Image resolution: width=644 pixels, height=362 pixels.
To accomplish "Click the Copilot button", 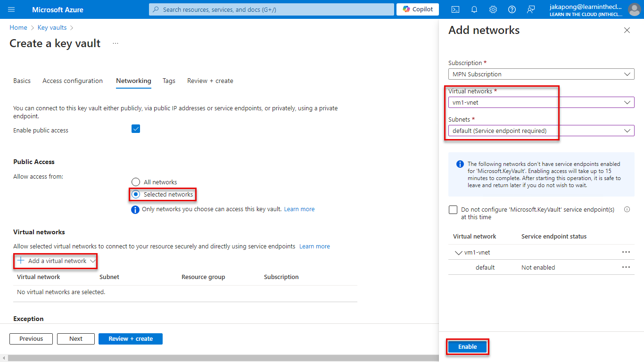I will [x=418, y=9].
